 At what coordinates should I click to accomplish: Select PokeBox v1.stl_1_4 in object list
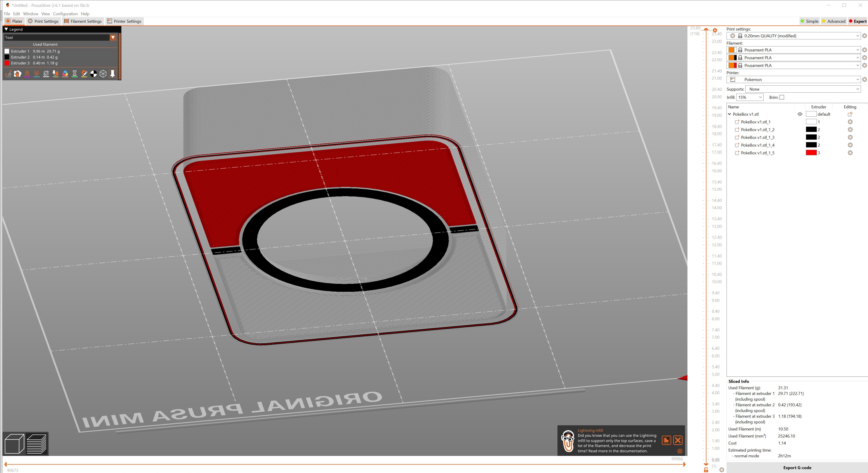[757, 145]
